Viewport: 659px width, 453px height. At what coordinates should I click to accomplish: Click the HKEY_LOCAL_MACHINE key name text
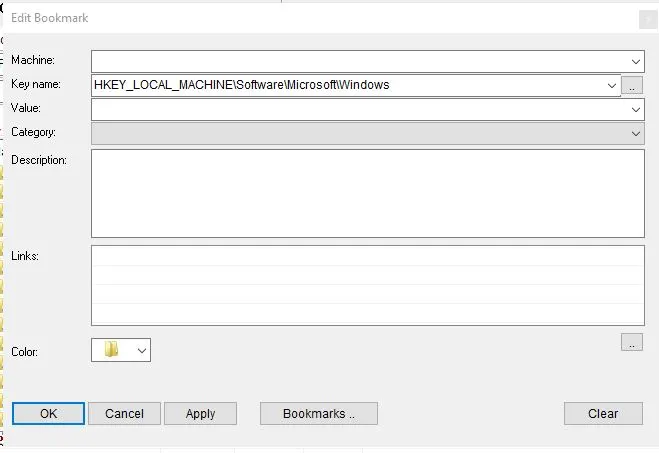[241, 85]
